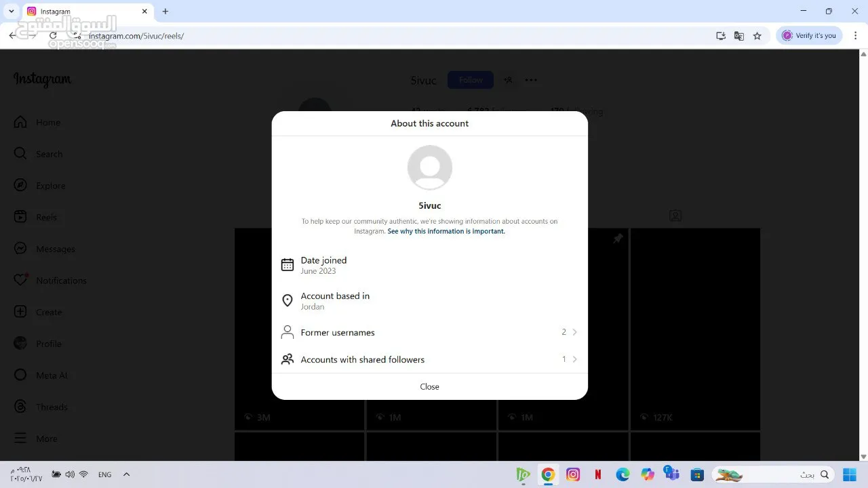This screenshot has height=488, width=868.
Task: Show hidden system tray icons chevron
Action: pyautogui.click(x=126, y=474)
